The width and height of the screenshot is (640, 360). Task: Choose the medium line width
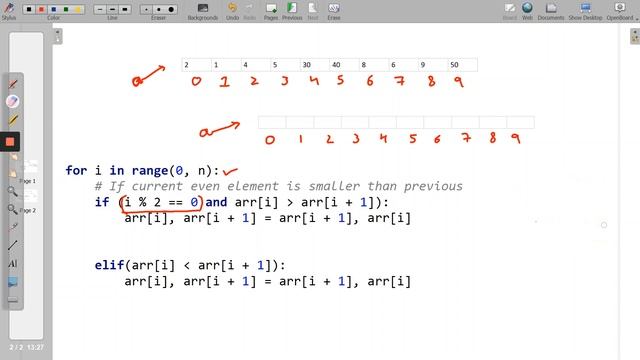coord(112,9)
